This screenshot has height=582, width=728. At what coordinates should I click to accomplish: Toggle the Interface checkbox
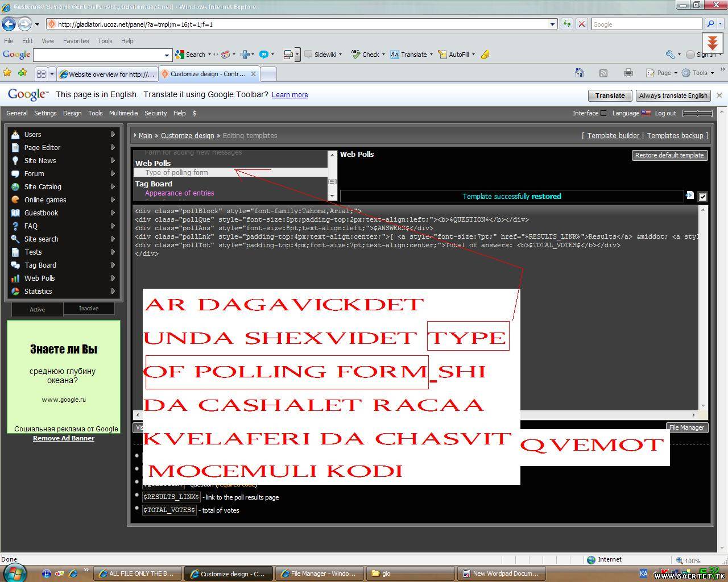coord(603,113)
